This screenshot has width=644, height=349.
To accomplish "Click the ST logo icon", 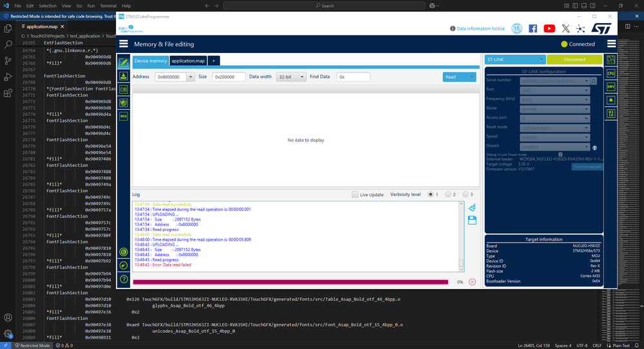I will tap(601, 28).
